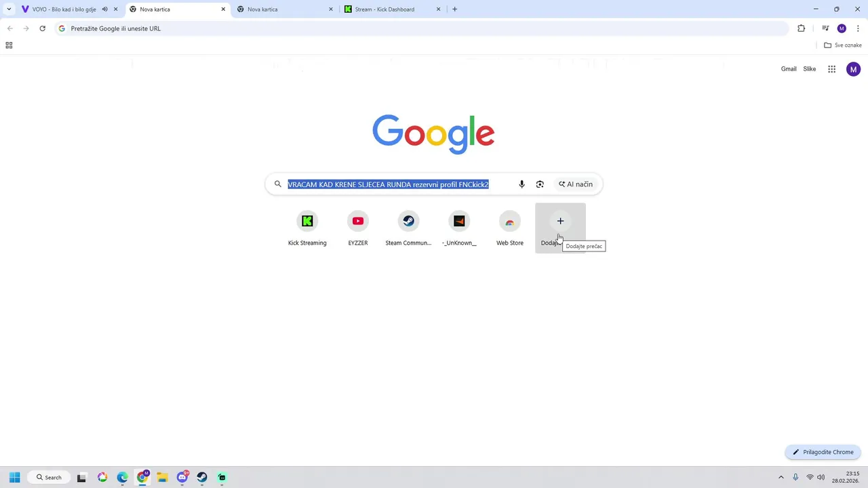This screenshot has height=488, width=868.
Task: Open the Steam Community shortcut tile
Action: coord(408,228)
